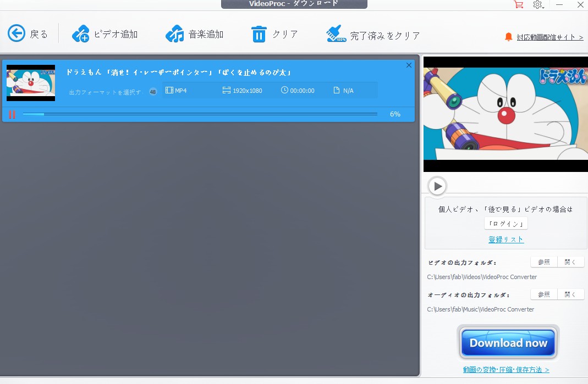This screenshot has width=588, height=384.
Task: Click the 「ログイン」 button
Action: pos(506,224)
